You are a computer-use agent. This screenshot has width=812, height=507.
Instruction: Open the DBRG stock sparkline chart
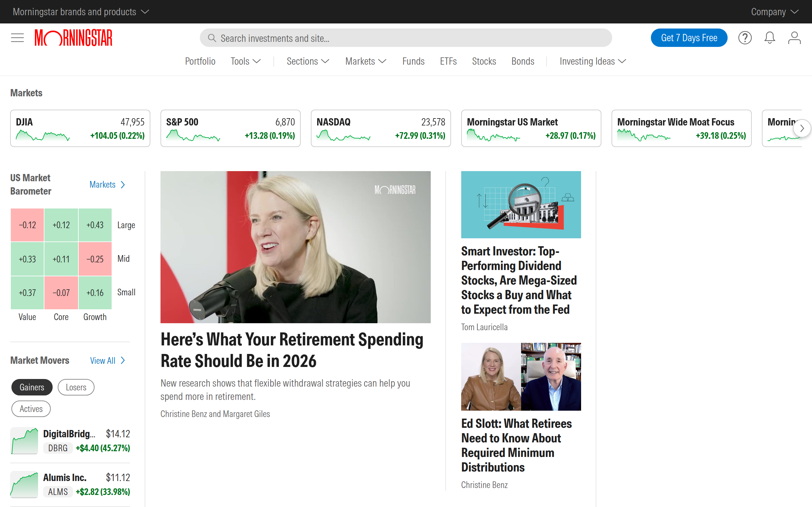tap(24, 441)
